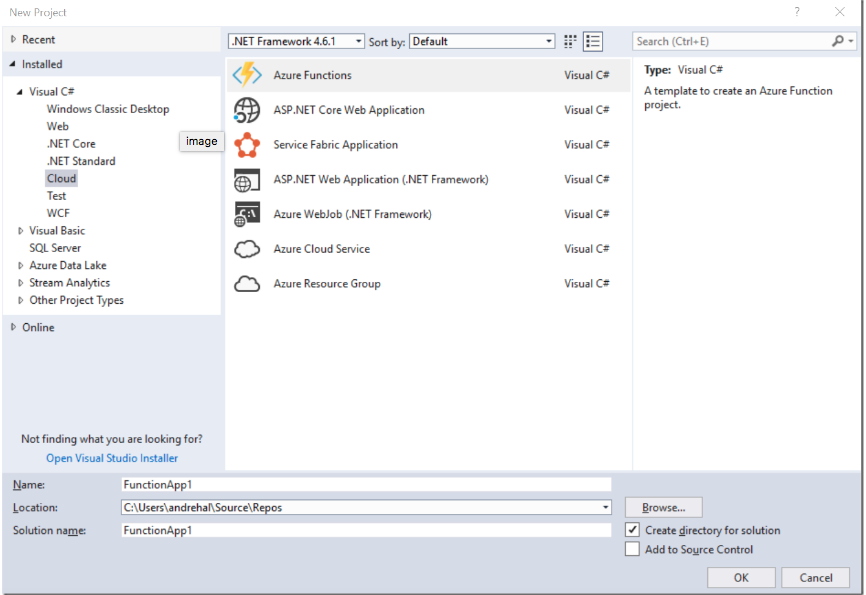Enable Add to Source Control checkbox
This screenshot has height=595, width=866.
coord(632,549)
